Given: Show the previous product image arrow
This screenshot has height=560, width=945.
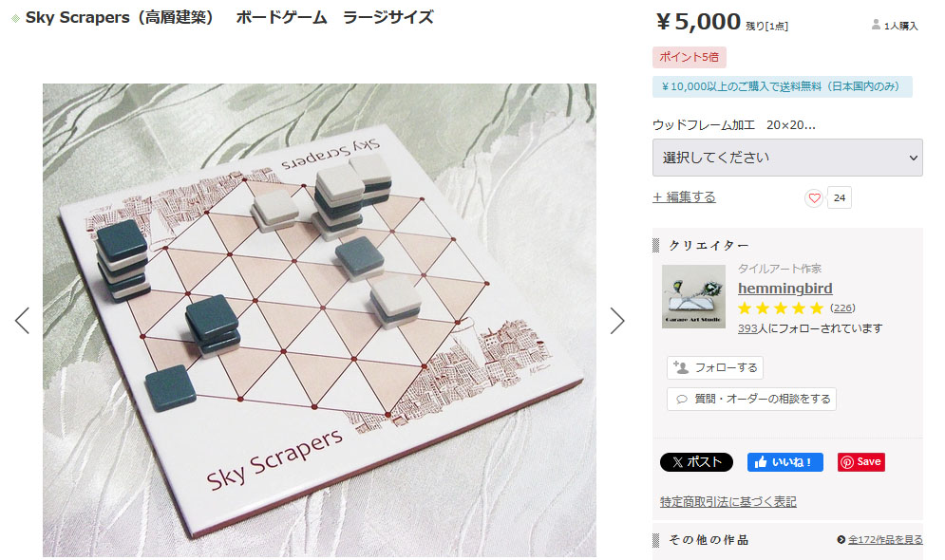Looking at the screenshot, I should click(x=22, y=321).
